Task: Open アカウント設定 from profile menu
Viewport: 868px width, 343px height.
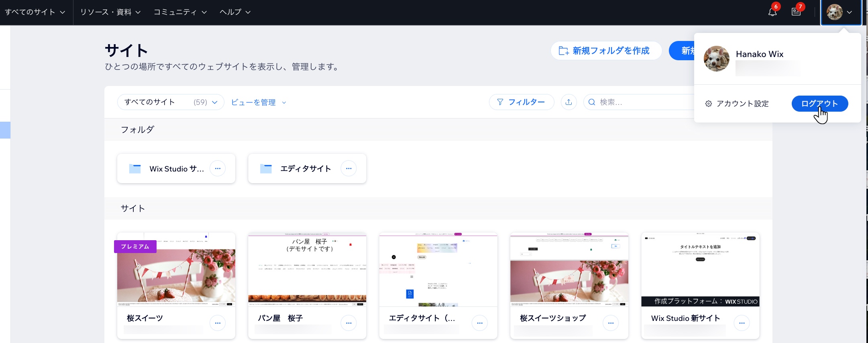Action: pos(737,104)
